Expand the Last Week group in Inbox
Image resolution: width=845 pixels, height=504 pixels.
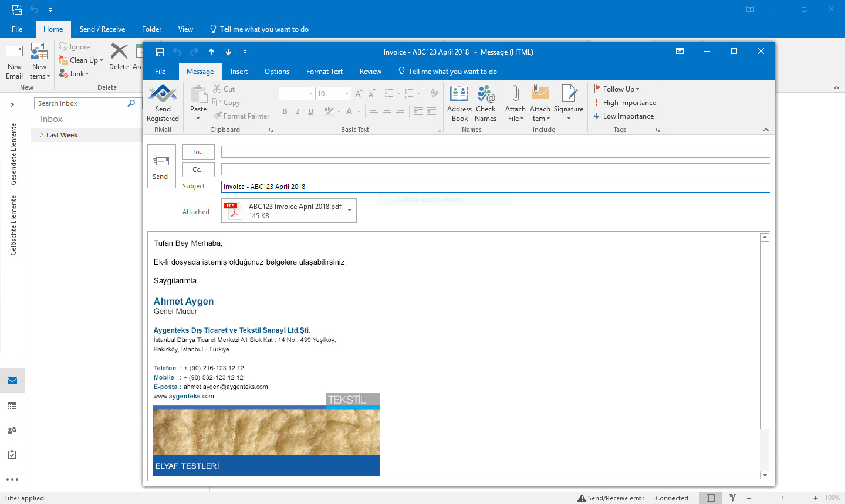point(41,135)
